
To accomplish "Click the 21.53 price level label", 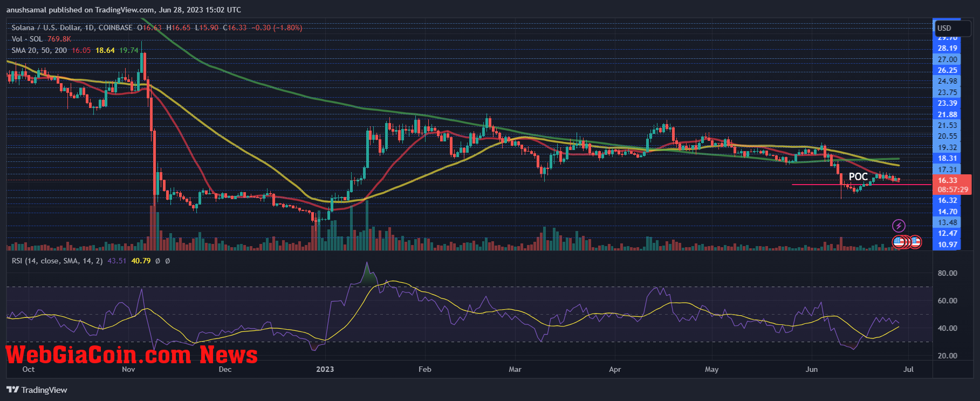I will [948, 125].
